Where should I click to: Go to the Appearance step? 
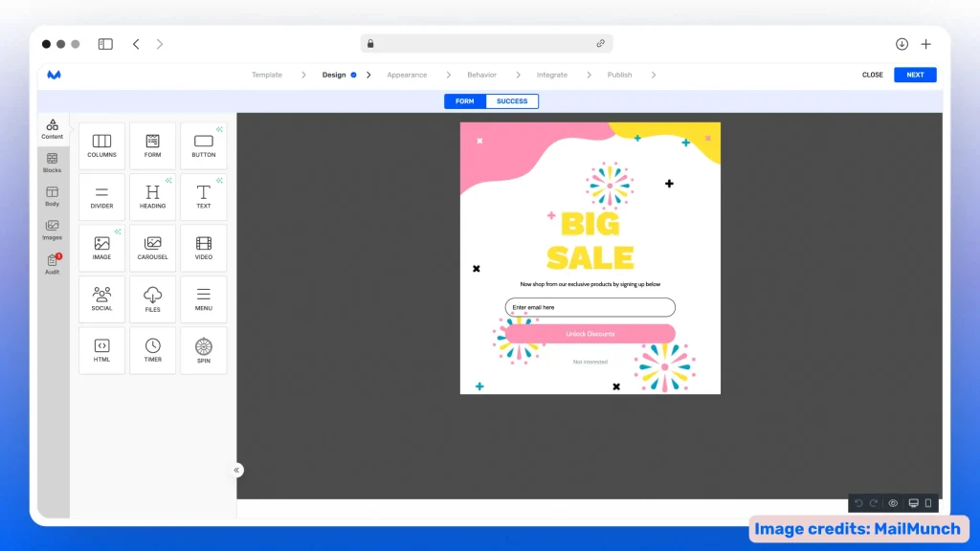coord(408,74)
